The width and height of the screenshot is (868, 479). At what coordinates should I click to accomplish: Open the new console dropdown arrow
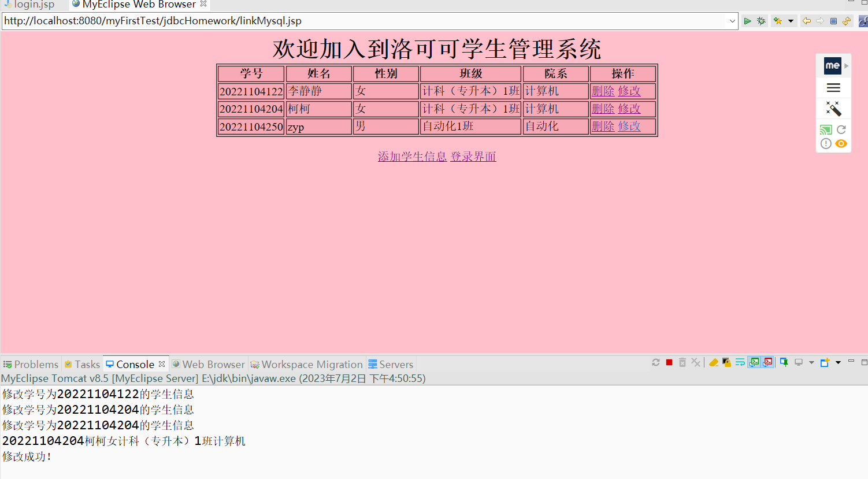pyautogui.click(x=838, y=363)
